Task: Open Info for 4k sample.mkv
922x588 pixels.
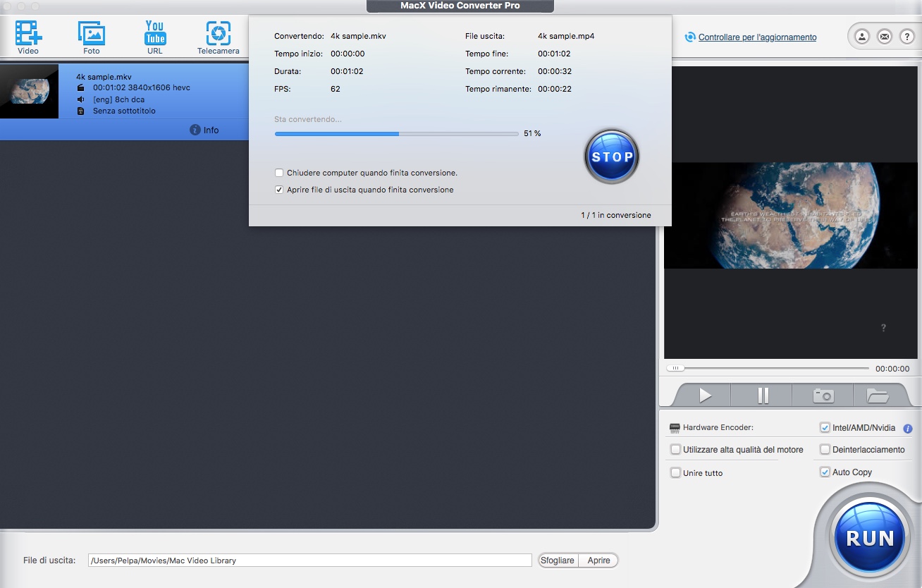Action: point(204,130)
